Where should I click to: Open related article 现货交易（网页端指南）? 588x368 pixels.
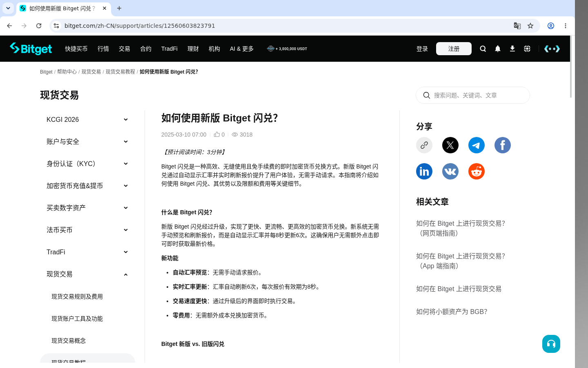pyautogui.click(x=461, y=228)
